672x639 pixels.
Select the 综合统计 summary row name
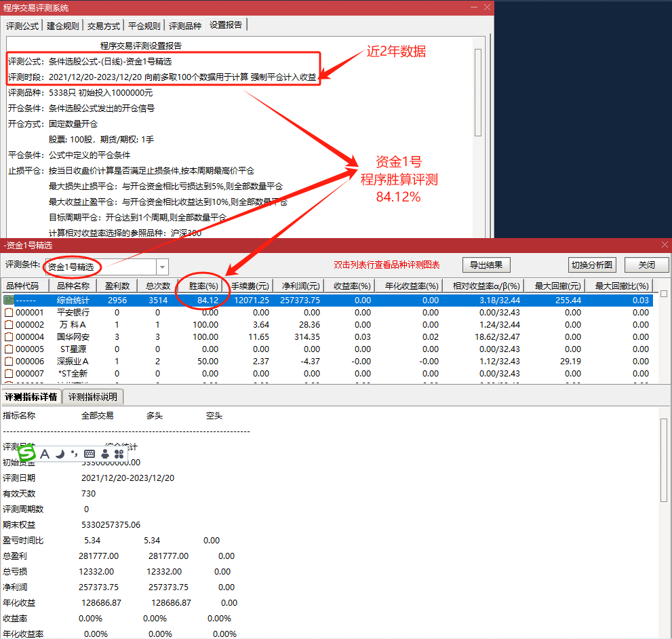click(73, 301)
